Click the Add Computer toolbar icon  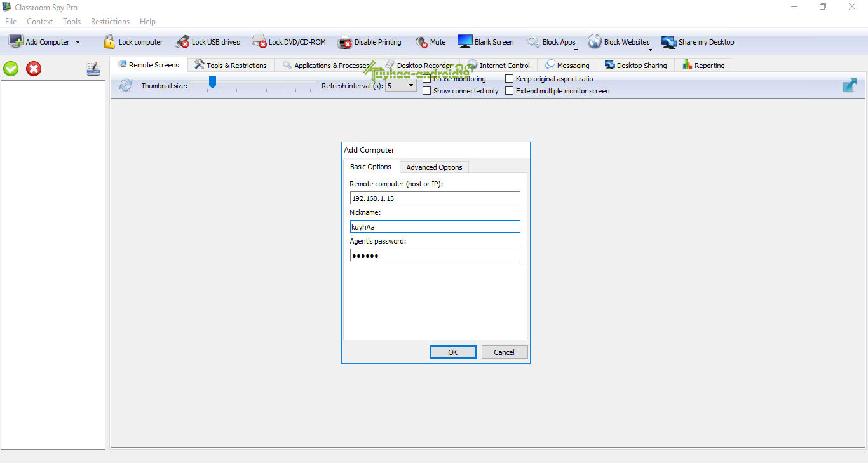pyautogui.click(x=15, y=41)
